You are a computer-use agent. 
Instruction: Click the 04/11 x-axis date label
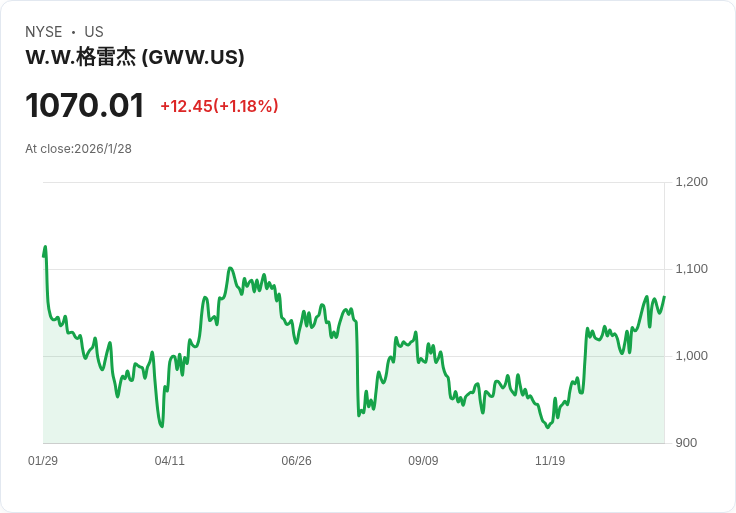coord(169,460)
